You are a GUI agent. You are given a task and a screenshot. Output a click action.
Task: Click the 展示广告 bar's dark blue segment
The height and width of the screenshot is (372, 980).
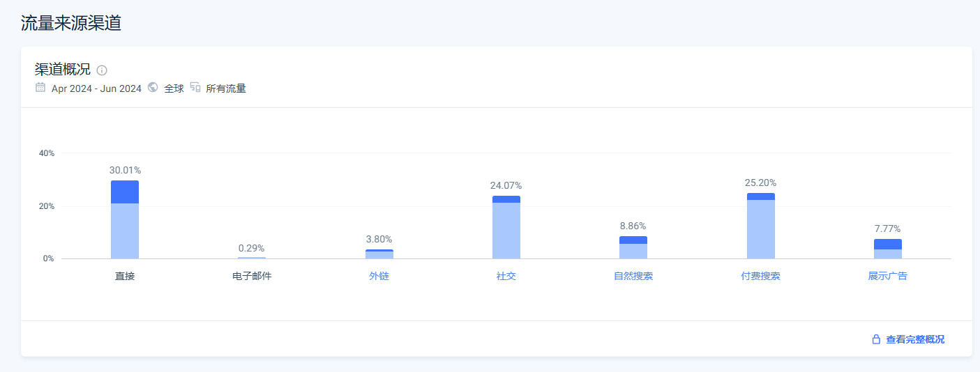click(887, 244)
